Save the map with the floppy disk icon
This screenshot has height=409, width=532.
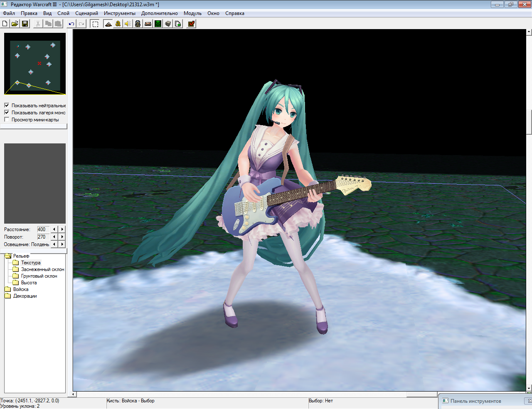click(x=25, y=24)
